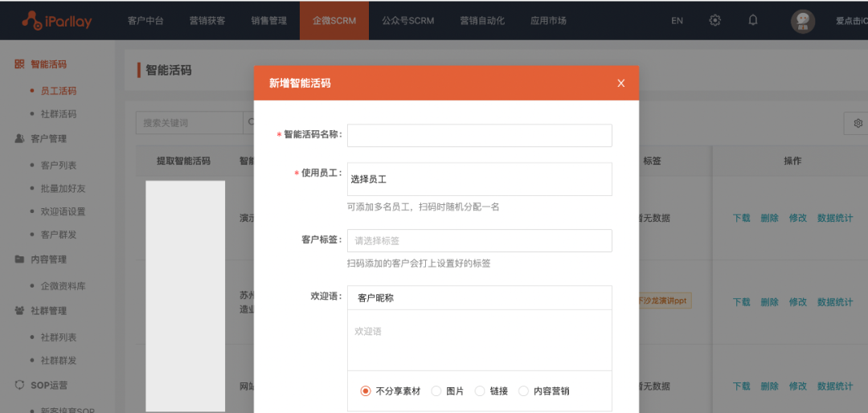
Task: Open 客户列表 in sidebar
Action: (x=58, y=166)
